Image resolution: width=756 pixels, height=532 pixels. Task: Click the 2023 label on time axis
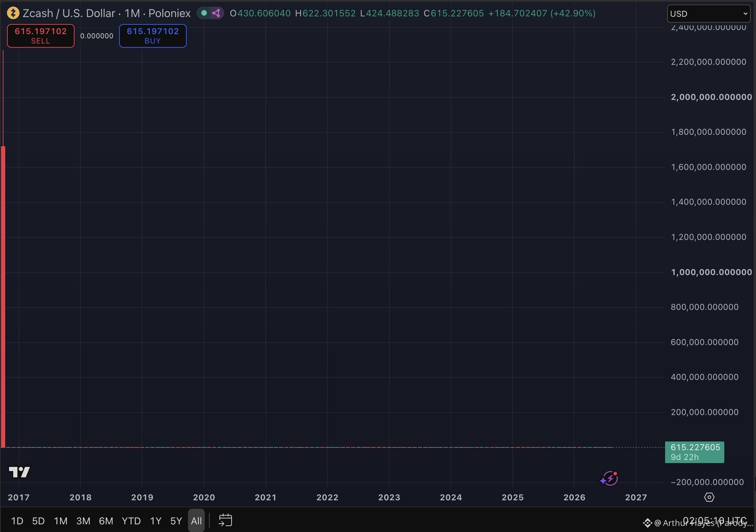pos(389,498)
